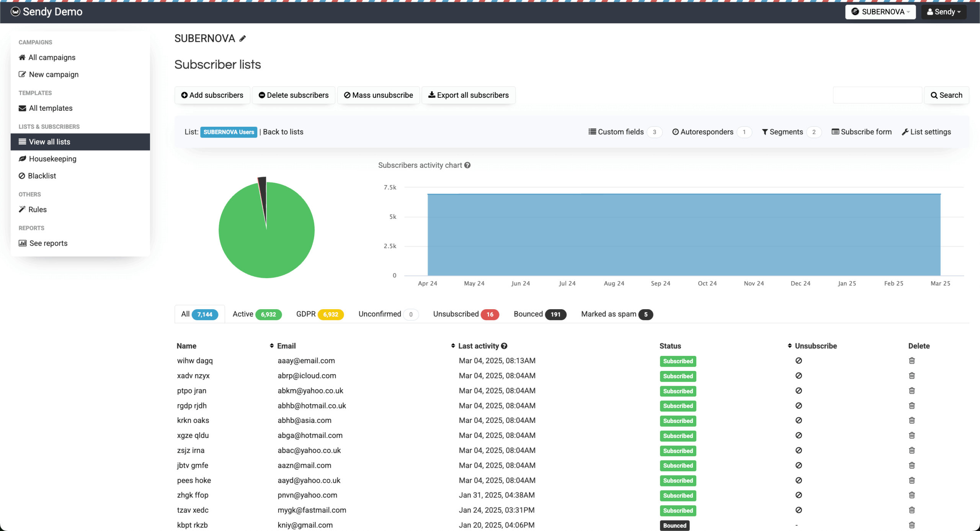This screenshot has height=531, width=980.
Task: Click the search input field
Action: 877,95
